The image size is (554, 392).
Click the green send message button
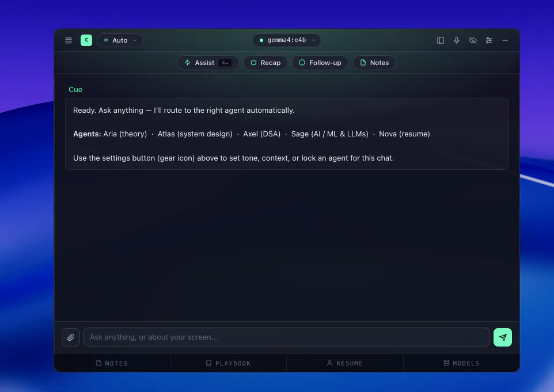[502, 337]
